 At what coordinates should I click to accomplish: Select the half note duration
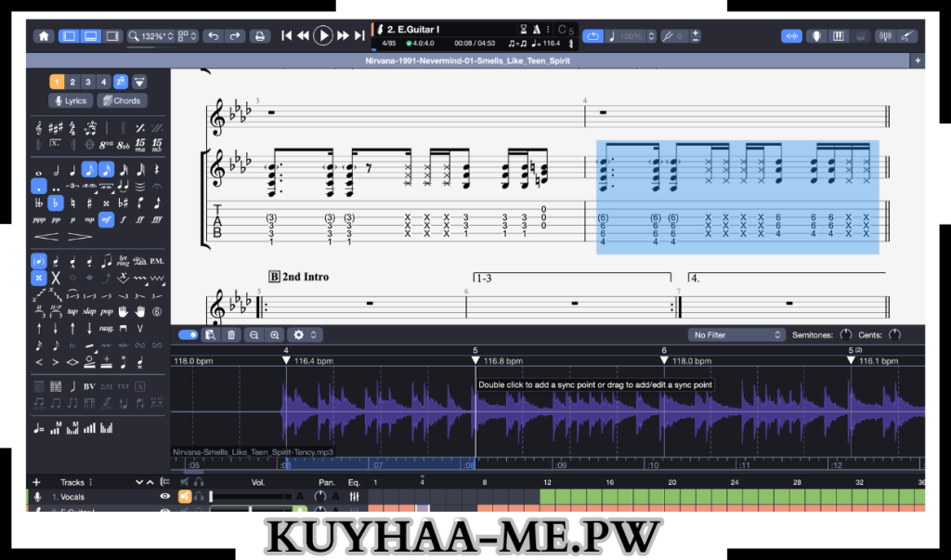click(56, 170)
